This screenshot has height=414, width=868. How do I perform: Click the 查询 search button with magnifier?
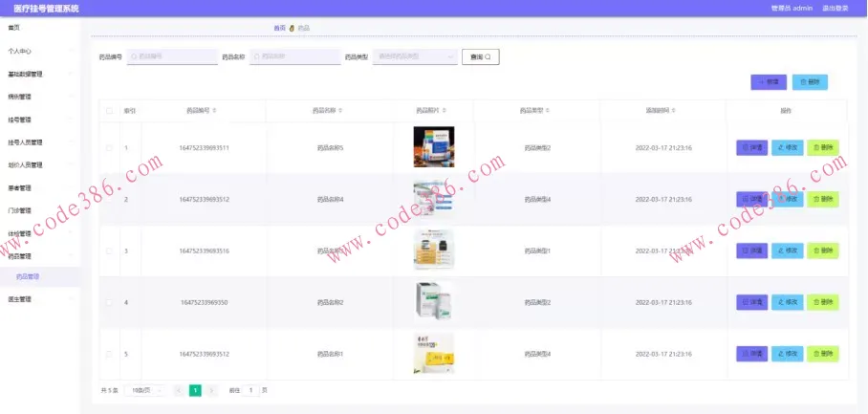481,57
